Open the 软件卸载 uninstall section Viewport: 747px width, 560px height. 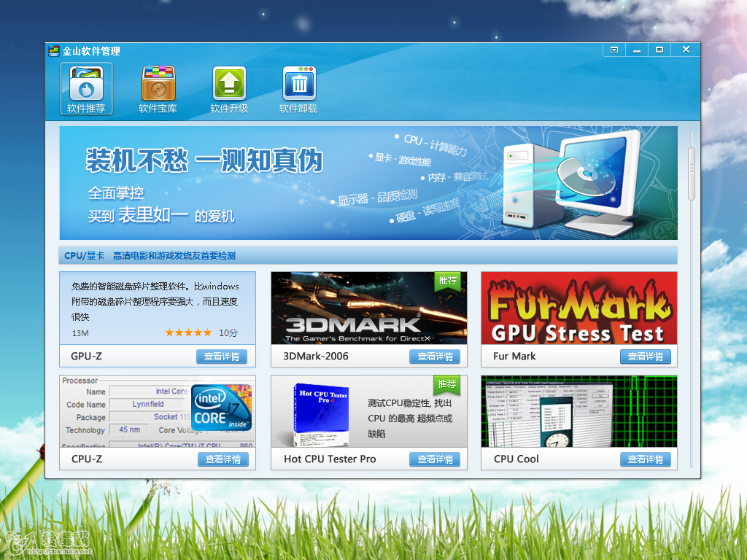298,88
